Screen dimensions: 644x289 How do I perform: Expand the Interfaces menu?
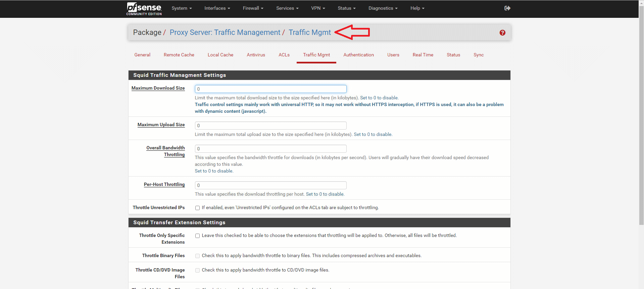pyautogui.click(x=217, y=8)
